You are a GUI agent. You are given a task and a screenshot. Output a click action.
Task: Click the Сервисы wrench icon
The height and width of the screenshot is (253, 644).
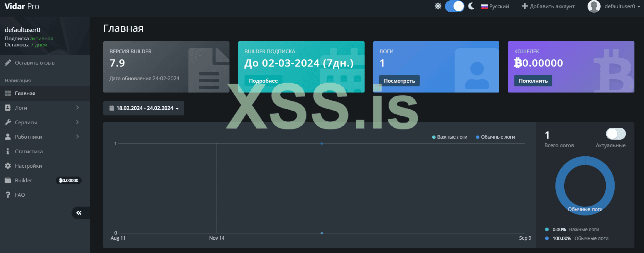8,122
